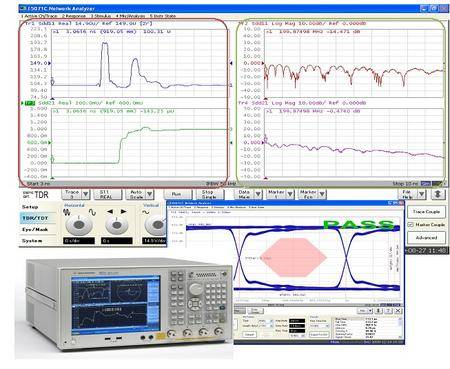Viewport: 450px width, 369px height.
Task: Click the expanded waveform icon under Horizontal
Action: point(92,212)
